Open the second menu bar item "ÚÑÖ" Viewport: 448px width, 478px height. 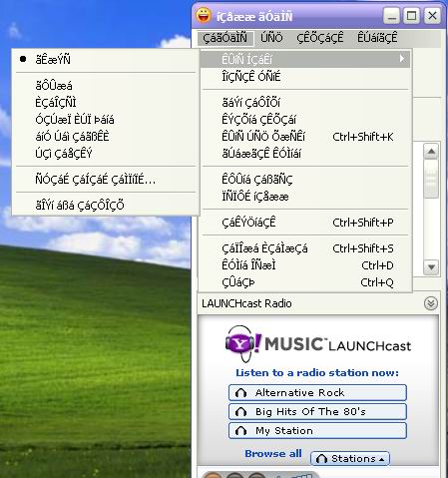click(x=271, y=38)
